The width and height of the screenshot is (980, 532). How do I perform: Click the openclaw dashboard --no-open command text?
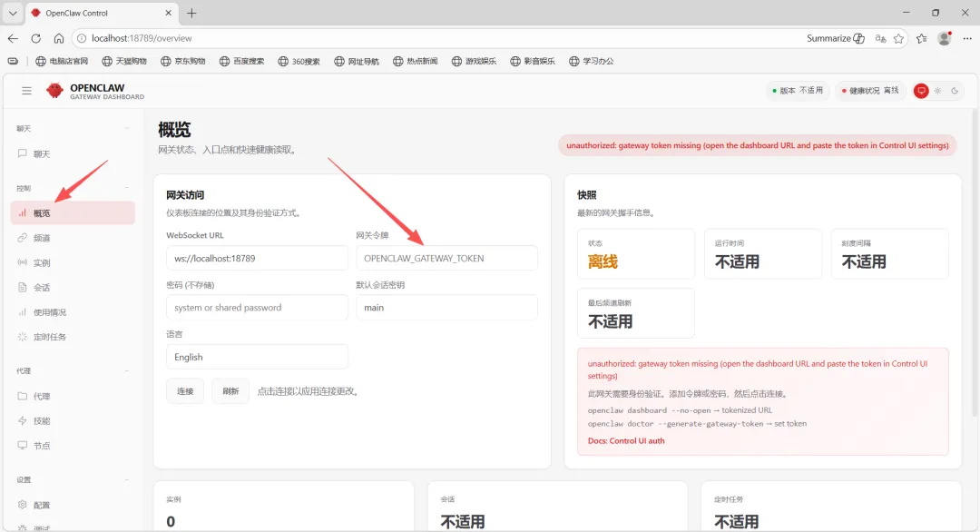[649, 410]
